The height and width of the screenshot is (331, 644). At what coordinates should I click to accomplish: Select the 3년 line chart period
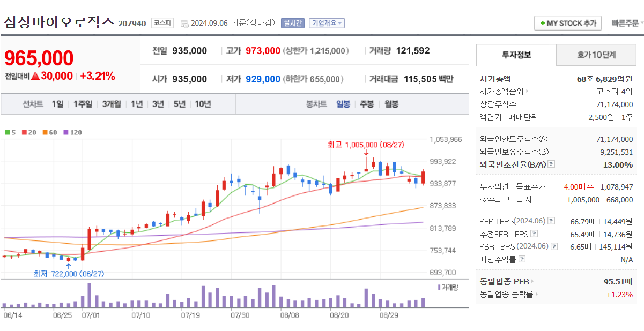(x=158, y=104)
